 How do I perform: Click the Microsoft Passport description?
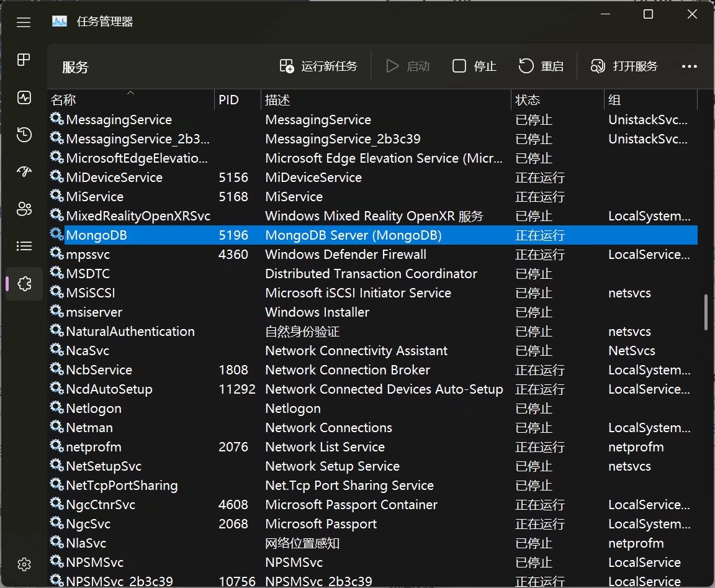(x=321, y=523)
